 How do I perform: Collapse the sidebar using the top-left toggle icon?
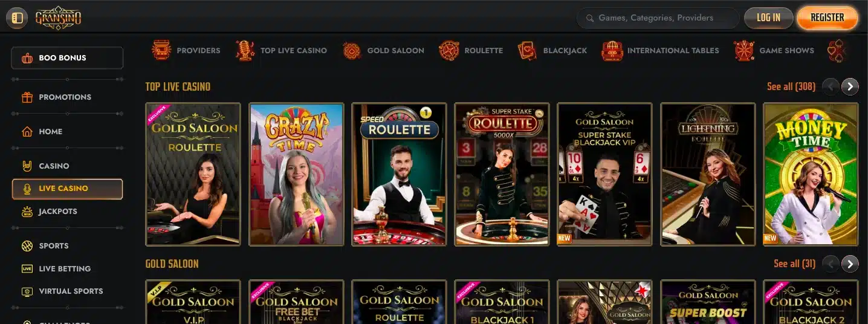[17, 18]
